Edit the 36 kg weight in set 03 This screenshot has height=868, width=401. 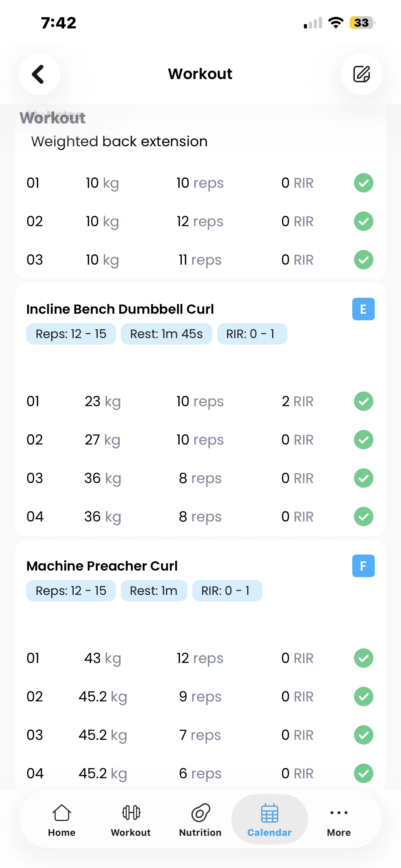coord(102,478)
